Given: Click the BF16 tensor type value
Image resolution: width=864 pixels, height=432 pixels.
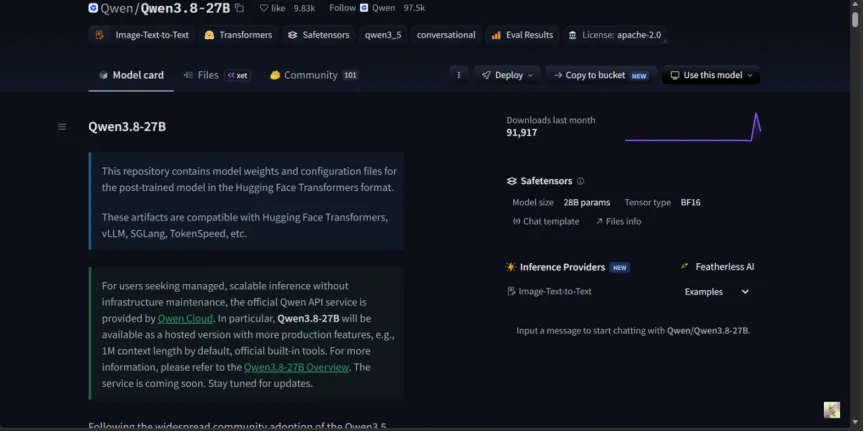Looking at the screenshot, I should pyautogui.click(x=690, y=202).
